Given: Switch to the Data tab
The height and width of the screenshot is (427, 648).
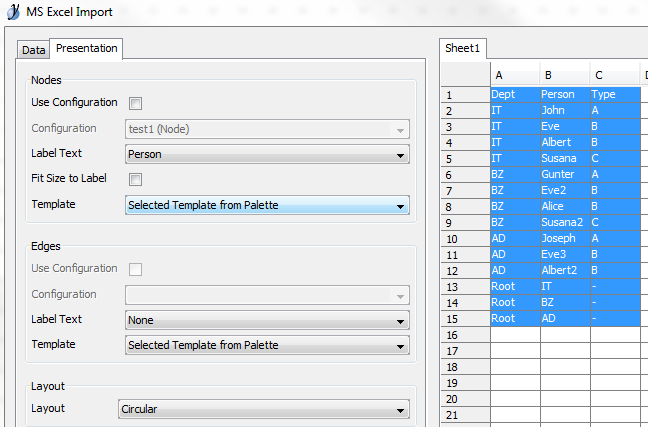Looking at the screenshot, I should click(33, 50).
